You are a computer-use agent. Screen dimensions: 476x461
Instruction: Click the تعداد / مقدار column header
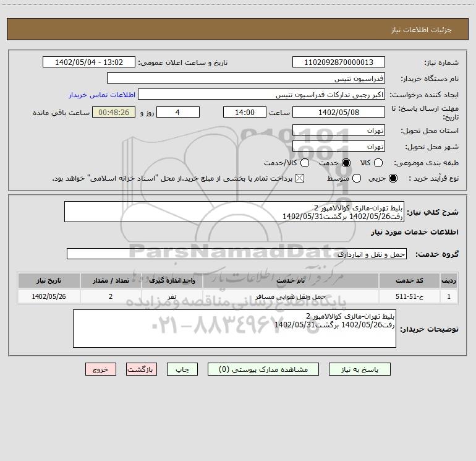(x=111, y=280)
